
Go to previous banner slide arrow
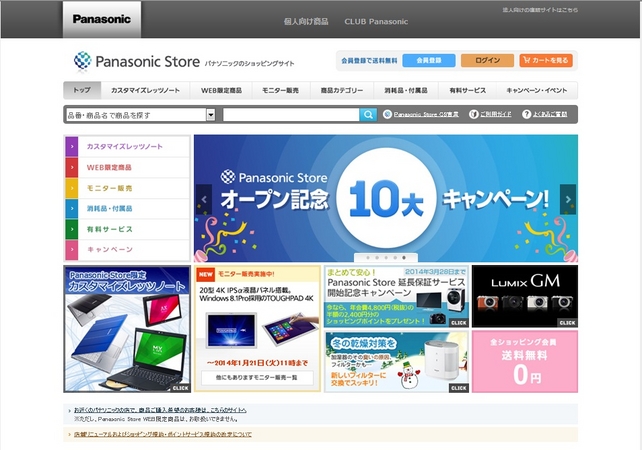204,199
